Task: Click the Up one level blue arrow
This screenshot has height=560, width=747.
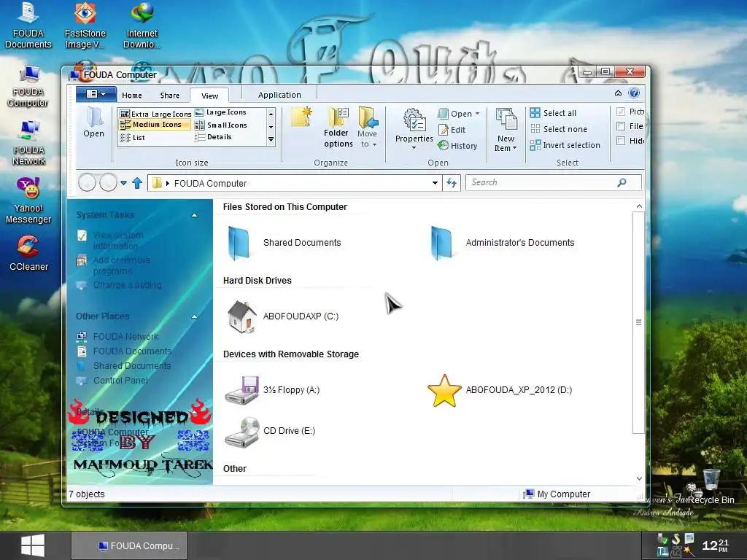Action: [137, 183]
